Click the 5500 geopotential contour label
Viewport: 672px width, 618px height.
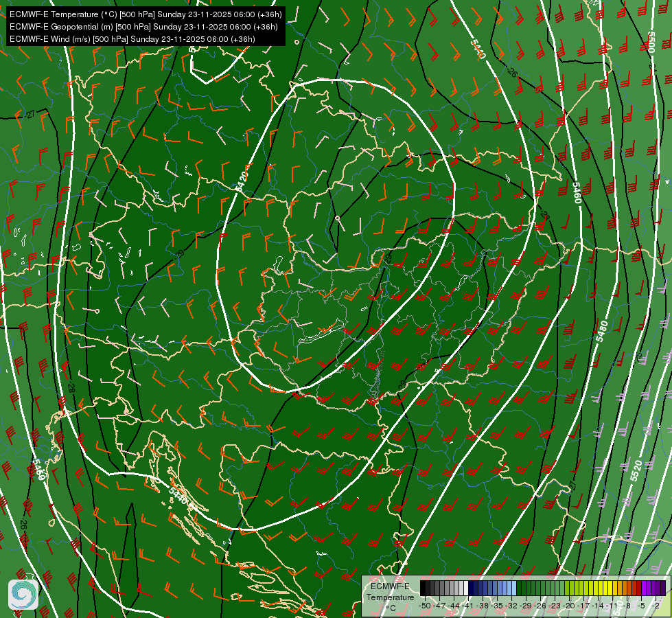tap(651, 42)
